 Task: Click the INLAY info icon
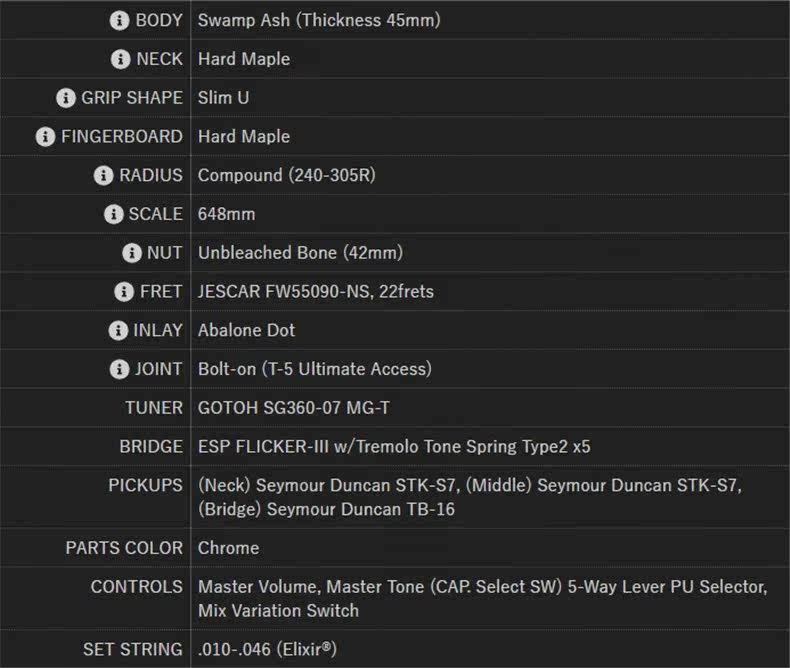117,331
